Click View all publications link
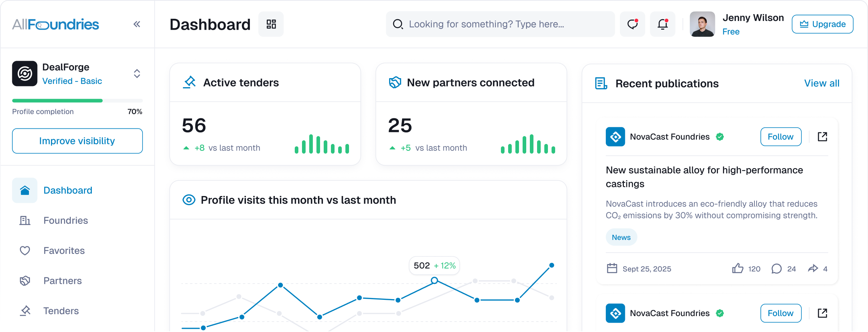Screen dimensions: 868x332 tap(822, 83)
